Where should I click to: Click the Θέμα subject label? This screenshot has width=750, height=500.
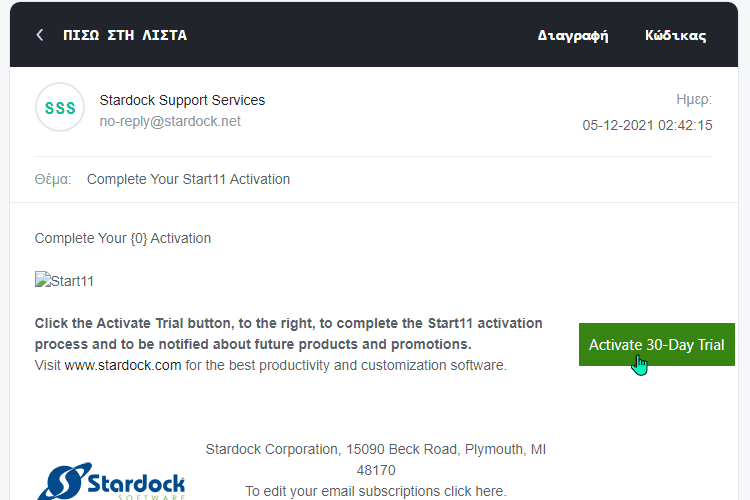point(53,179)
